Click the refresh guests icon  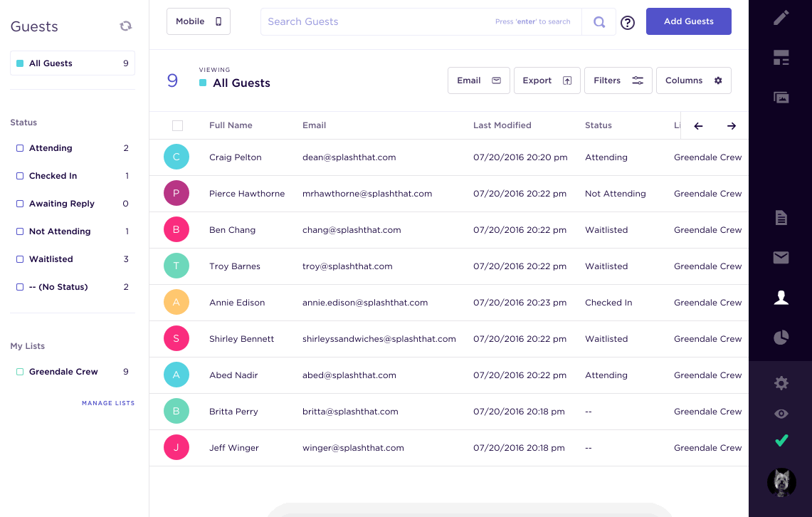coord(126,26)
